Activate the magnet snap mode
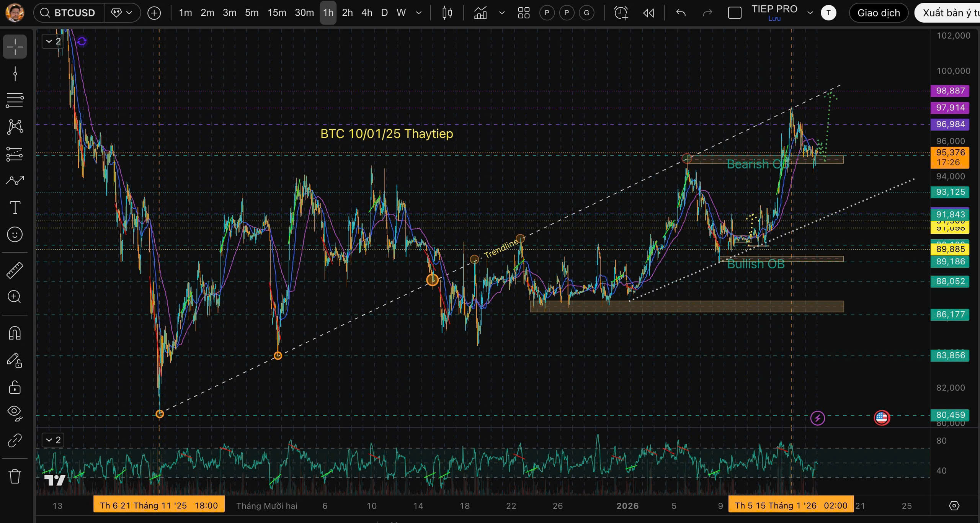This screenshot has height=523, width=980. click(15, 333)
